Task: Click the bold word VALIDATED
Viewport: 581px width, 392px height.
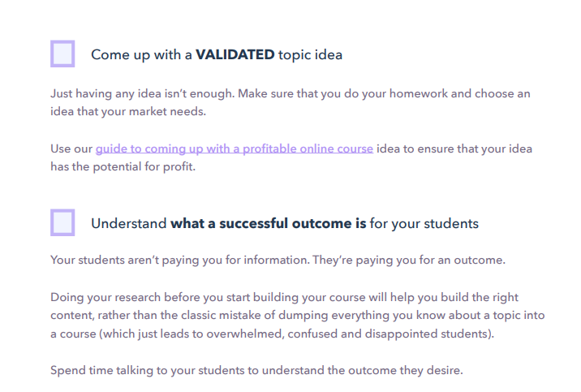Action: click(235, 55)
